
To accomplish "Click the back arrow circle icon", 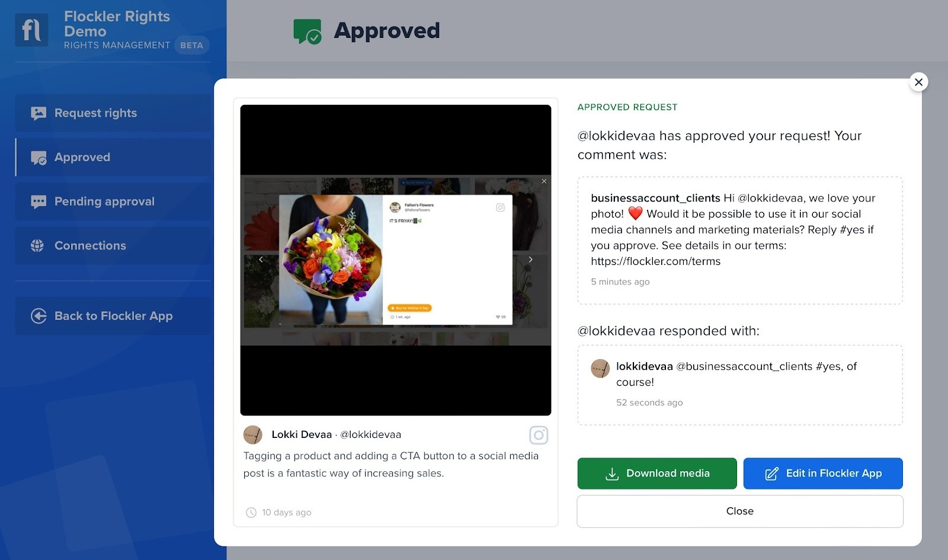I will point(39,316).
